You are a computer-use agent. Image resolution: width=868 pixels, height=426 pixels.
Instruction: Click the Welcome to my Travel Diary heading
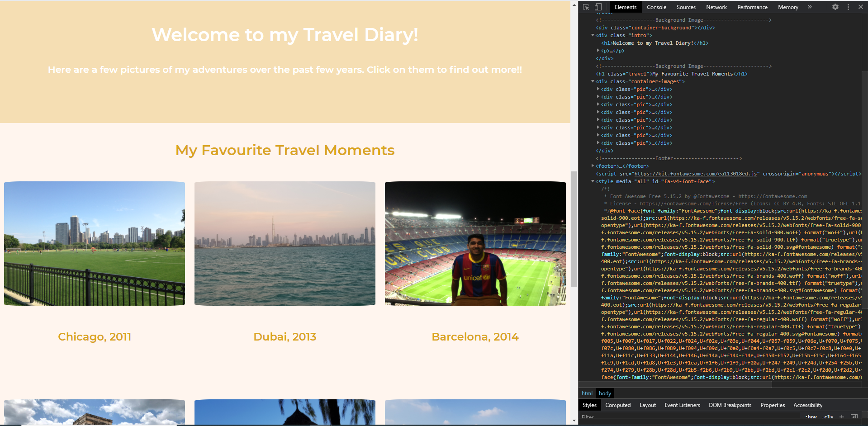(x=285, y=35)
